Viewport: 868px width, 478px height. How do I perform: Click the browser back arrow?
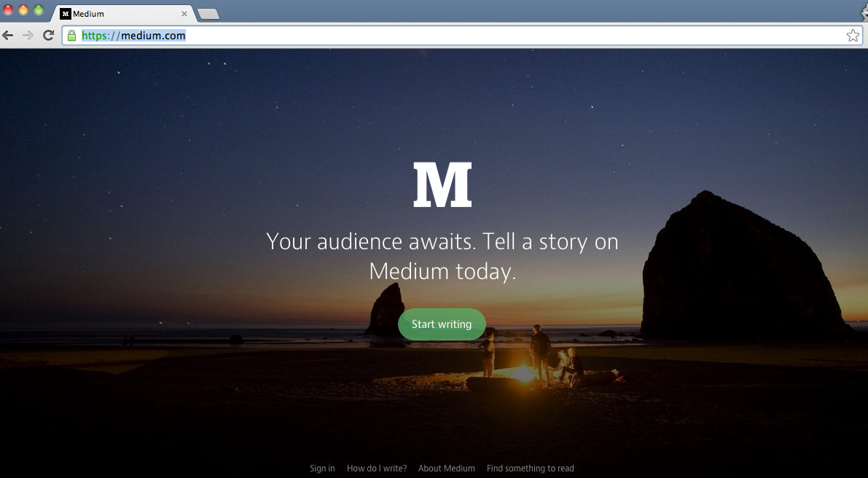pyautogui.click(x=8, y=36)
